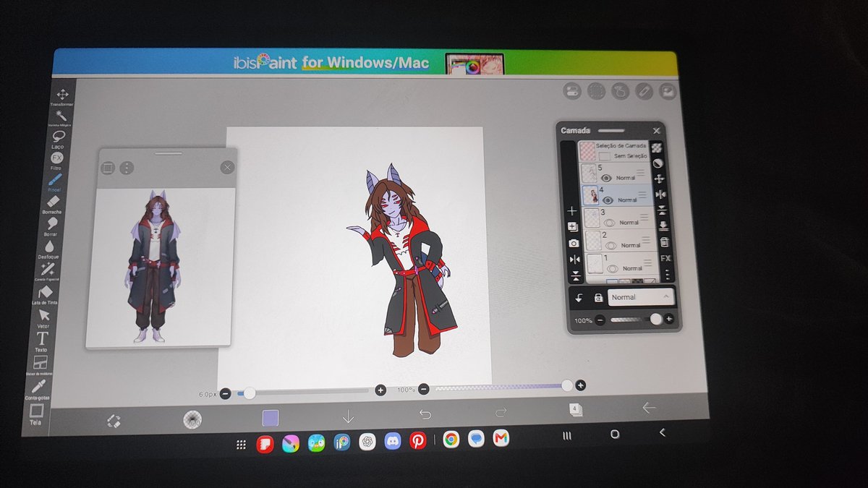Viewport: 868px width, 488px height.
Task: Add layer from camera icon
Action: click(x=574, y=244)
